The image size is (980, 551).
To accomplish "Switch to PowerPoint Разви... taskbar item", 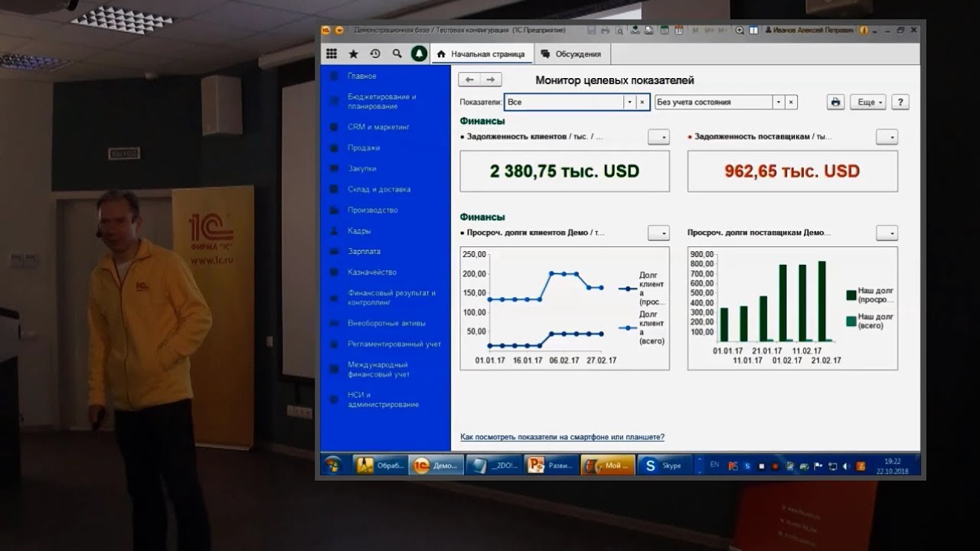I will (x=550, y=465).
